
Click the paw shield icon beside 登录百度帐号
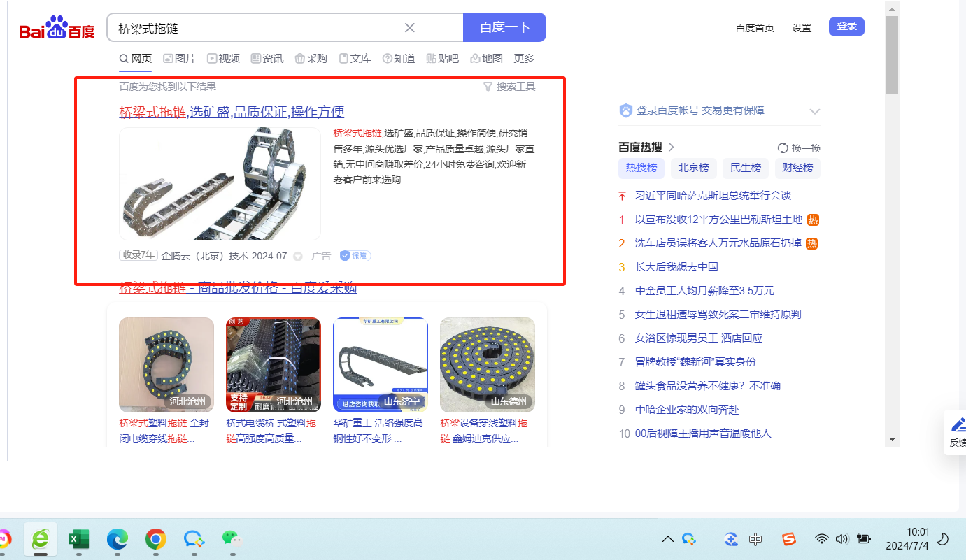(626, 110)
